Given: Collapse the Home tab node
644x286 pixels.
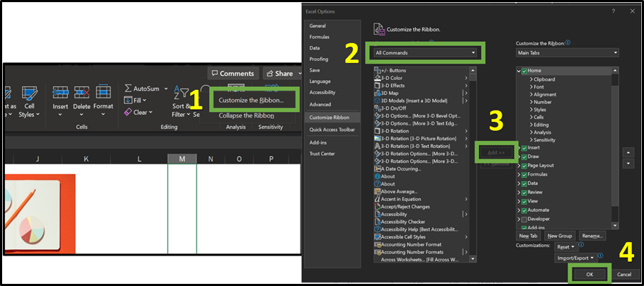Looking at the screenshot, I should [x=519, y=71].
